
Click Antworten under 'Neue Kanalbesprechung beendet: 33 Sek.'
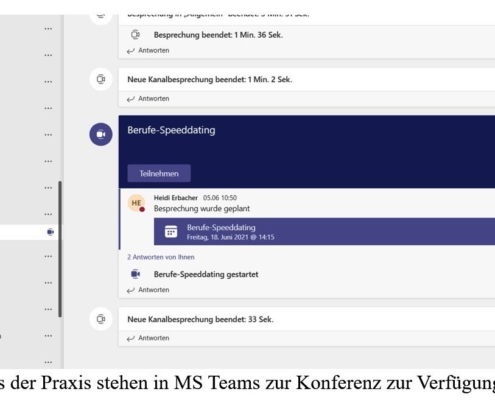pyautogui.click(x=148, y=338)
